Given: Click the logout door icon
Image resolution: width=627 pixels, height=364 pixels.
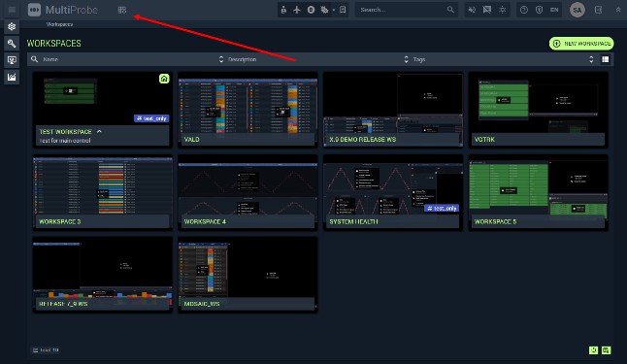Looking at the screenshot, I should (x=598, y=10).
